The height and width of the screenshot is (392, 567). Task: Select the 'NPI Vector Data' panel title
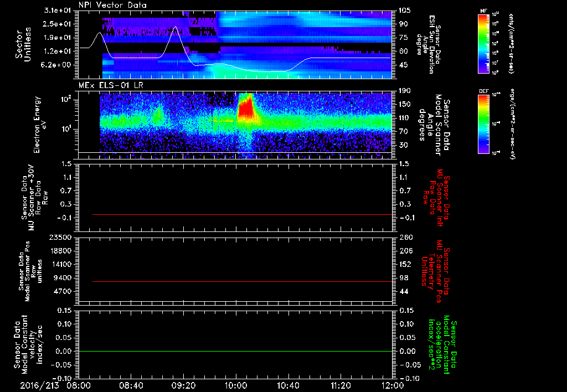112,5
